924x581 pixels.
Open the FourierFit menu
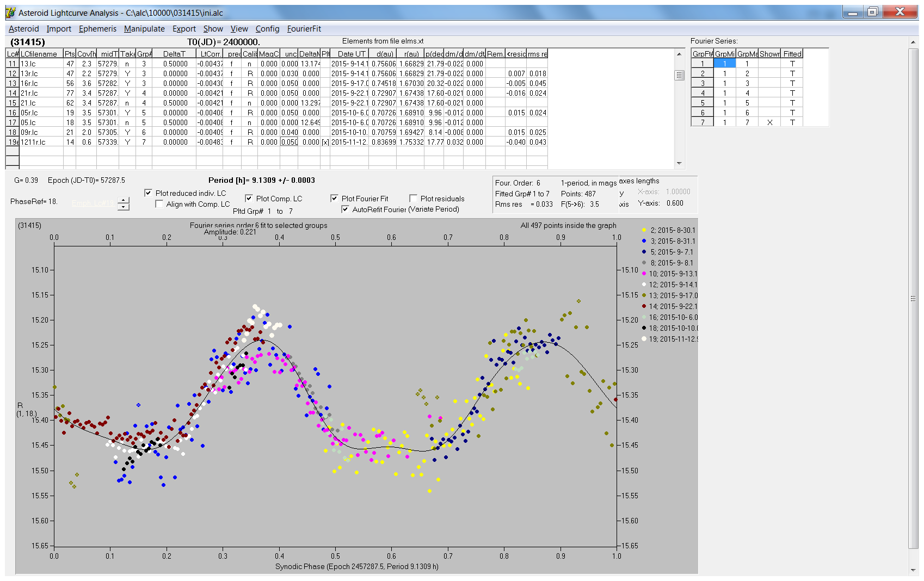pyautogui.click(x=304, y=29)
